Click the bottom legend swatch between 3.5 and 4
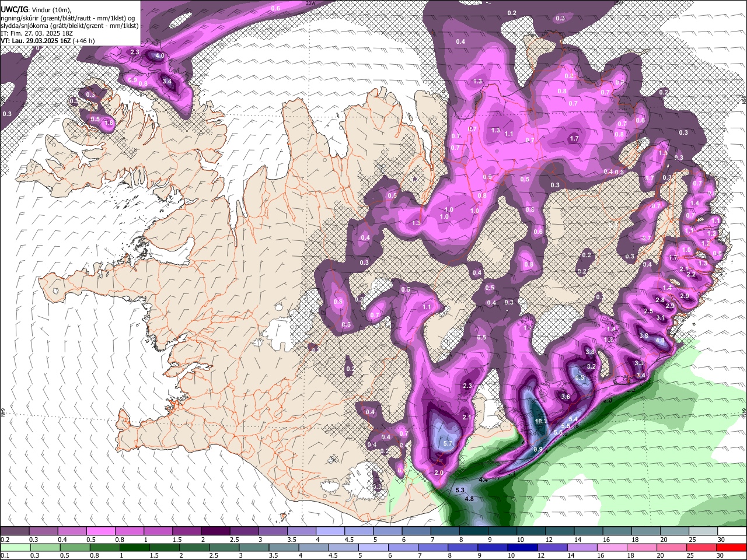The height and width of the screenshot is (560, 747). [x=282, y=547]
